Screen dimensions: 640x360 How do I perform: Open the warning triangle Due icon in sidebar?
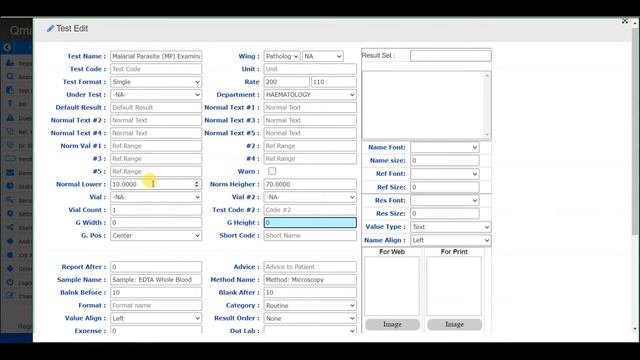pos(10,118)
